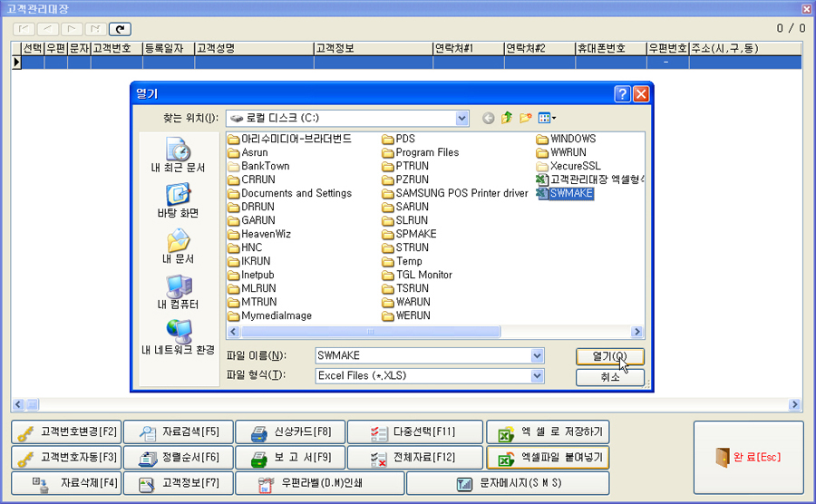
Task: Select the HeavenWiz folder
Action: click(x=259, y=234)
